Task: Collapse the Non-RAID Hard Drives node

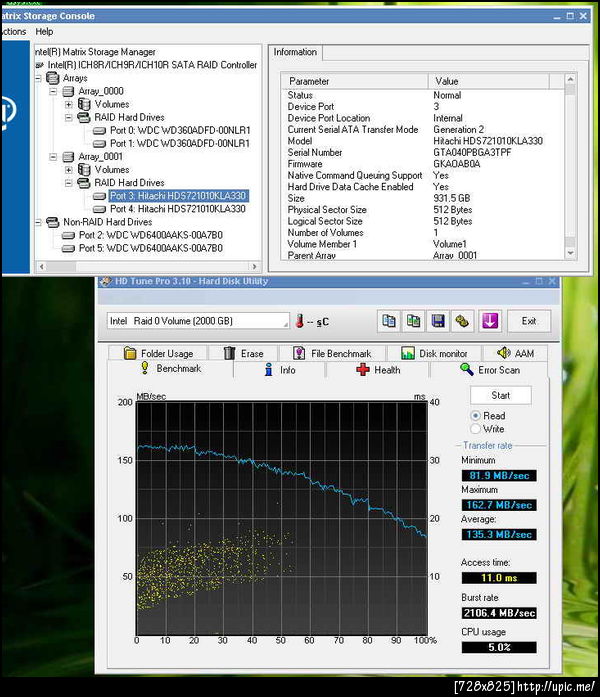Action: pyautogui.click(x=38, y=222)
